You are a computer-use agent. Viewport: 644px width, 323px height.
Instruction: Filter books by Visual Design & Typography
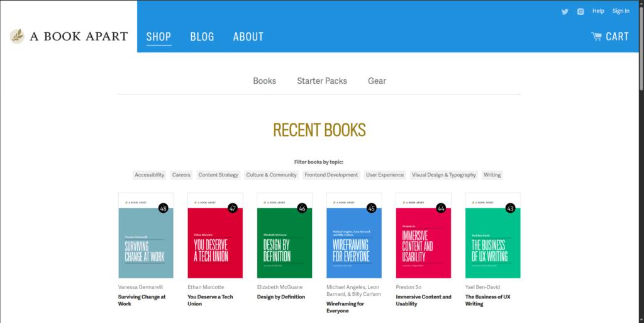[x=444, y=175]
